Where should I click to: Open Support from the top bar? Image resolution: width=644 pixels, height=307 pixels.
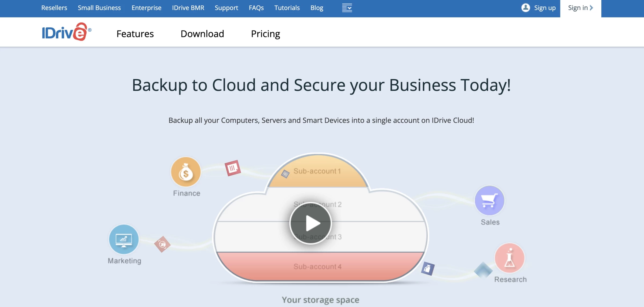(x=226, y=8)
